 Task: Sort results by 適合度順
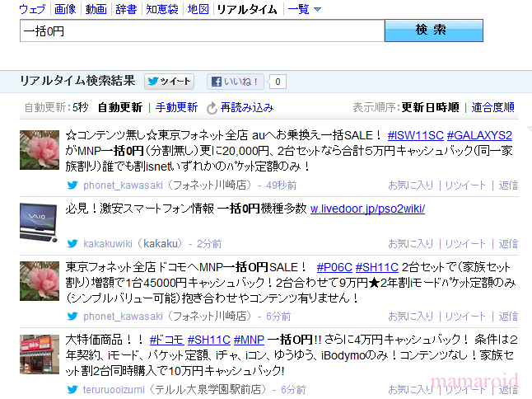(x=493, y=107)
